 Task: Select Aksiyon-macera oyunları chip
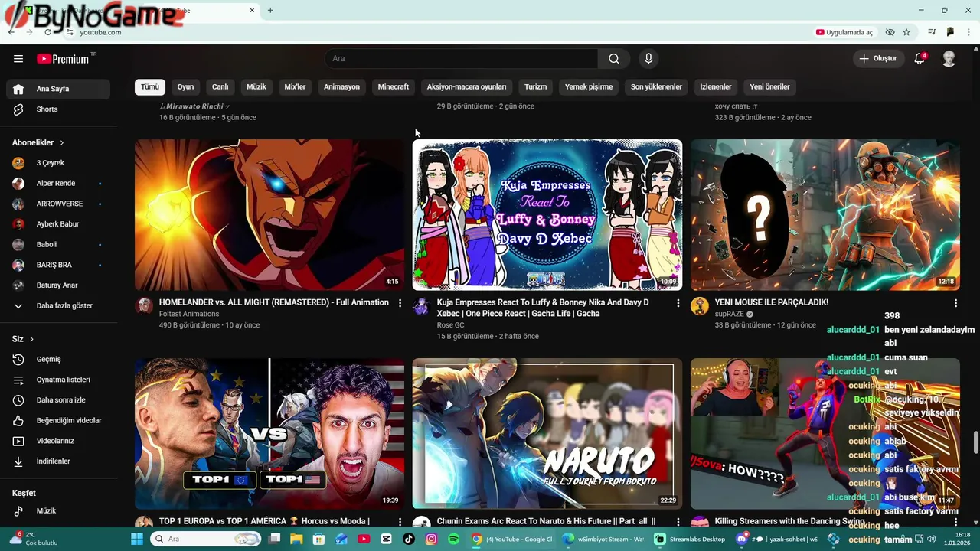tap(466, 87)
